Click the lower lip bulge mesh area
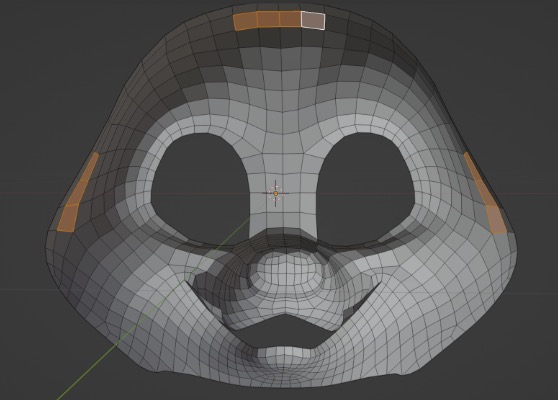This screenshot has height=400, width=558. [285, 358]
